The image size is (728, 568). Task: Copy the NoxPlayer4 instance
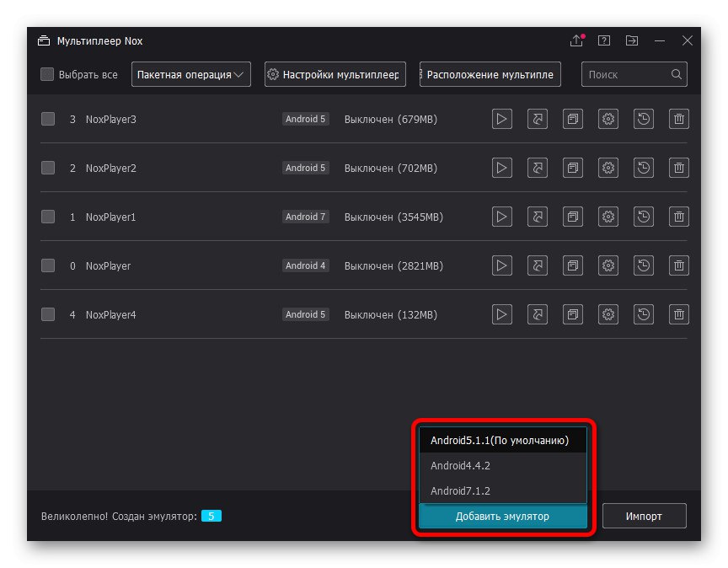(572, 314)
